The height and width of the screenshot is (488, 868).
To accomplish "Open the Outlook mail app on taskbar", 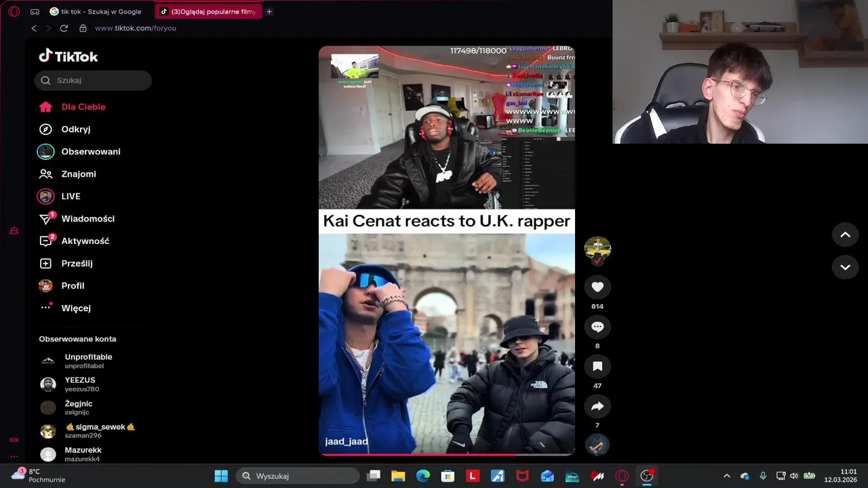I will point(547,476).
